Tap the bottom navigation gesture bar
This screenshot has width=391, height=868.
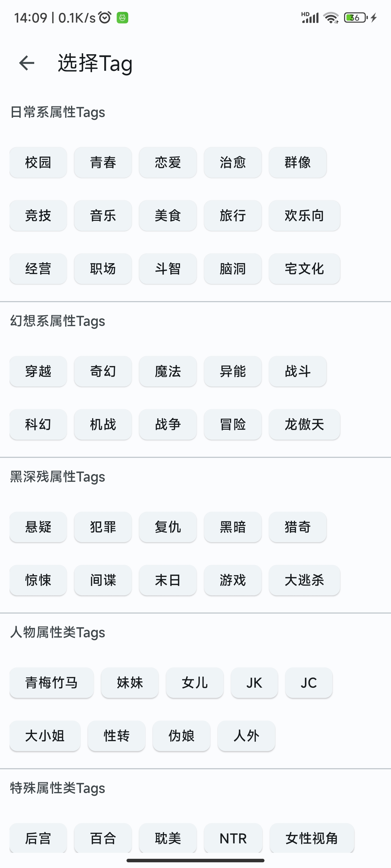click(195, 860)
